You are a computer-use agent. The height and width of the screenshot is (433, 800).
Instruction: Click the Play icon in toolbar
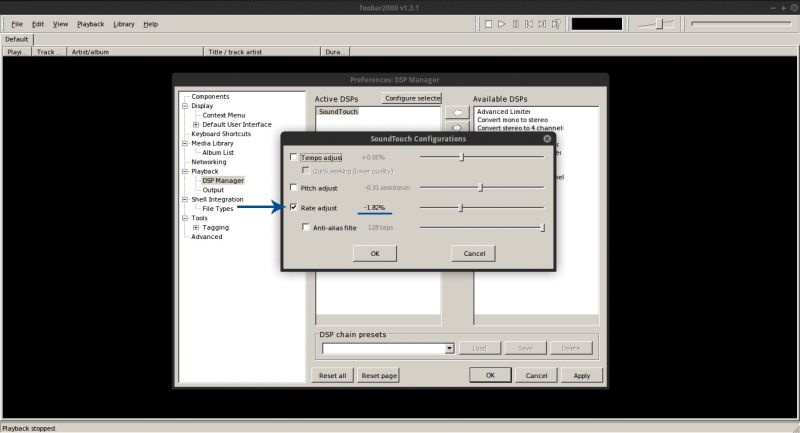[502, 24]
